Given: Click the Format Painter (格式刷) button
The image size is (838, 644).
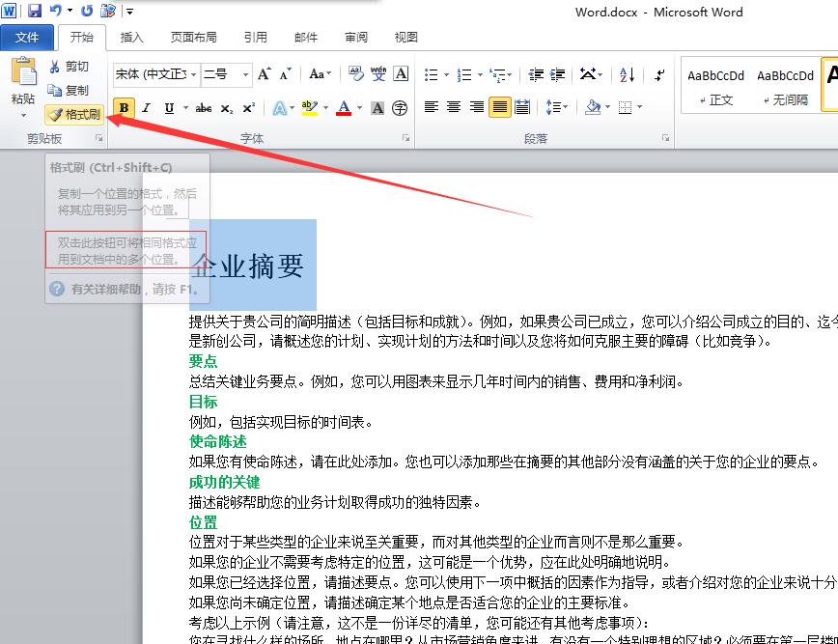Looking at the screenshot, I should coord(75,114).
